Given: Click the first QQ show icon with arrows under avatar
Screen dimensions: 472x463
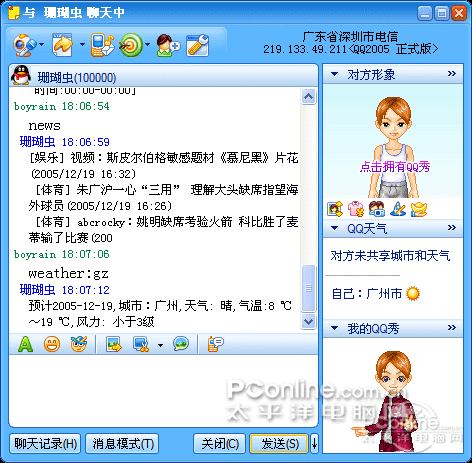Looking at the screenshot, I should pyautogui.click(x=335, y=209).
